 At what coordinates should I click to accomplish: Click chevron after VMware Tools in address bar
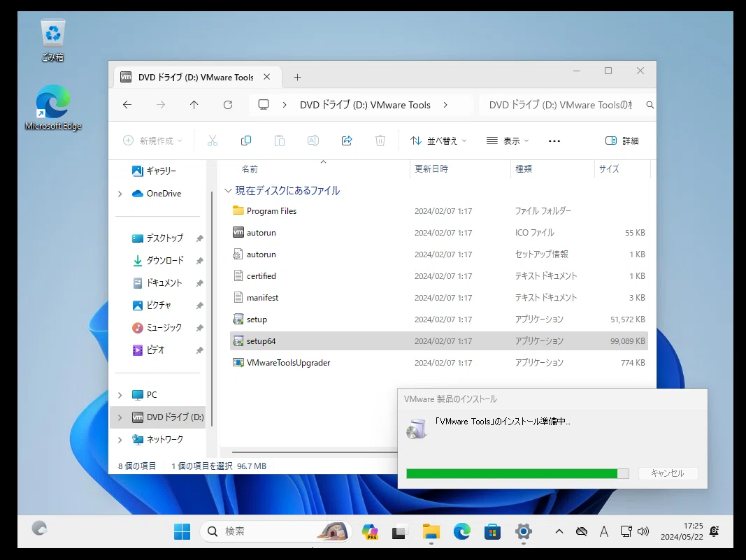(x=445, y=105)
